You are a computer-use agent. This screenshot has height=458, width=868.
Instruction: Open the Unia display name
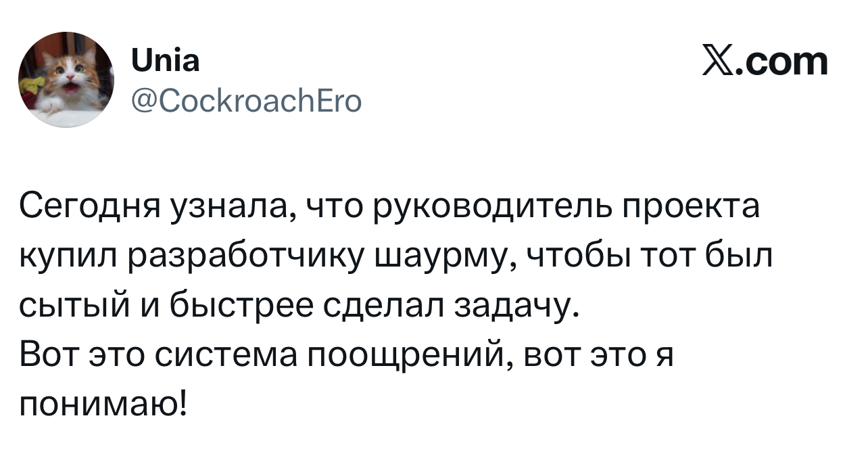click(164, 62)
